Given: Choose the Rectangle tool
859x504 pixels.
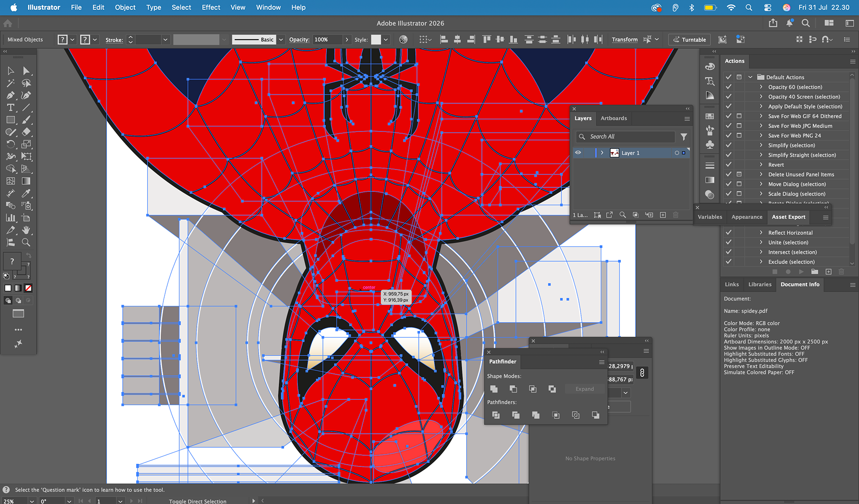Looking at the screenshot, I should pyautogui.click(x=11, y=120).
